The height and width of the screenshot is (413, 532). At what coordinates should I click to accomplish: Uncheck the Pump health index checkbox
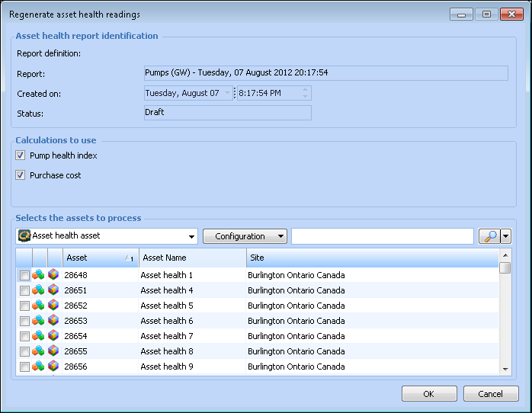click(x=21, y=155)
